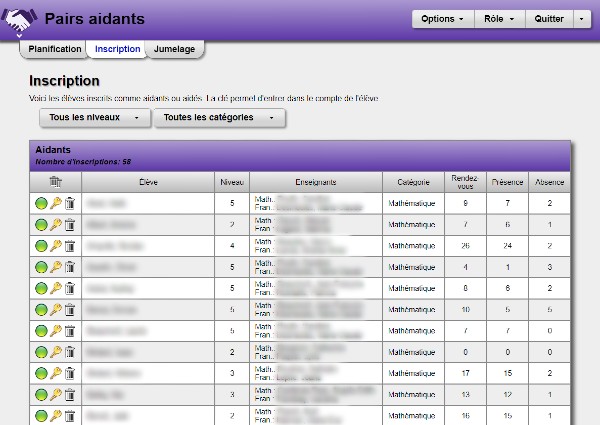Click the key icon in the row with 4 rendez-vous

tap(56, 267)
